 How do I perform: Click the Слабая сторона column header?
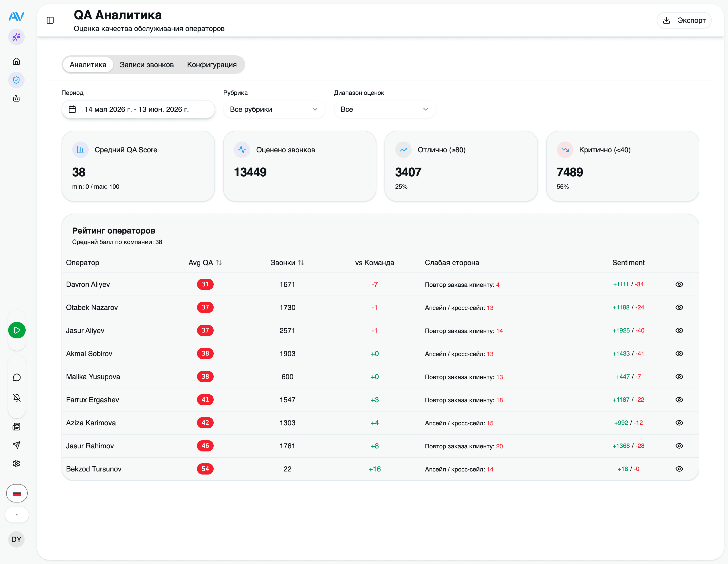[452, 263]
